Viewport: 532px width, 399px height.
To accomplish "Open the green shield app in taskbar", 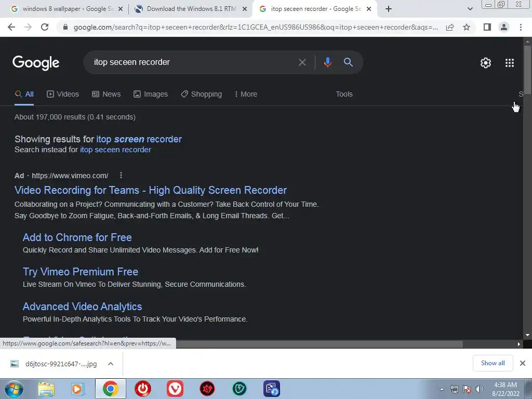I will tap(240, 389).
